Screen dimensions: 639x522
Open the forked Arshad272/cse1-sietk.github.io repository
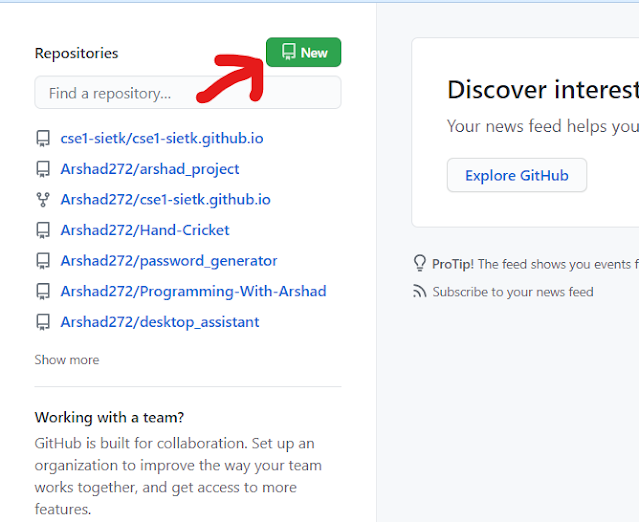[165, 199]
